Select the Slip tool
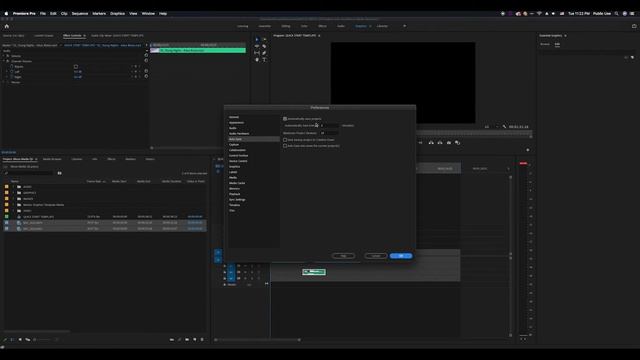Viewport: 640px width, 360px height. 257,53
